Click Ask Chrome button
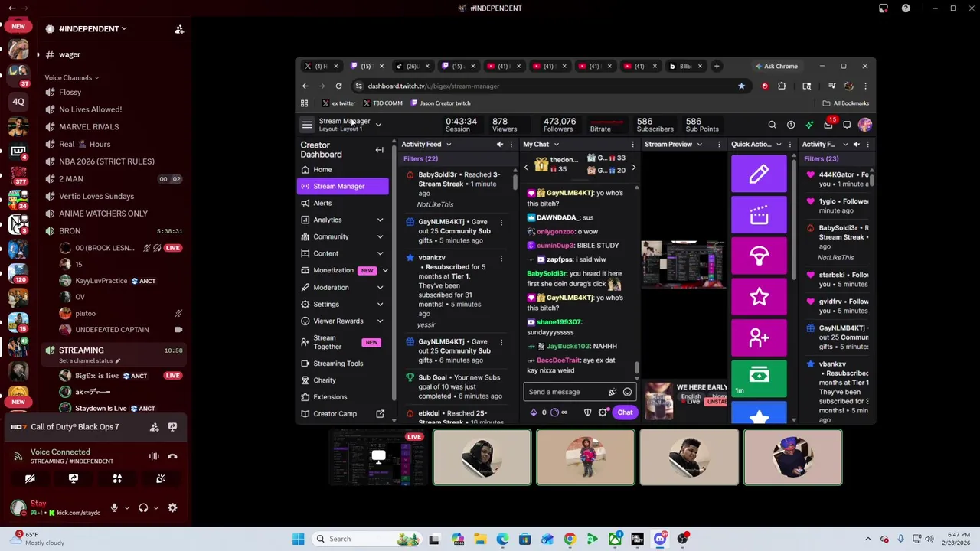The image size is (980, 551). click(776, 66)
